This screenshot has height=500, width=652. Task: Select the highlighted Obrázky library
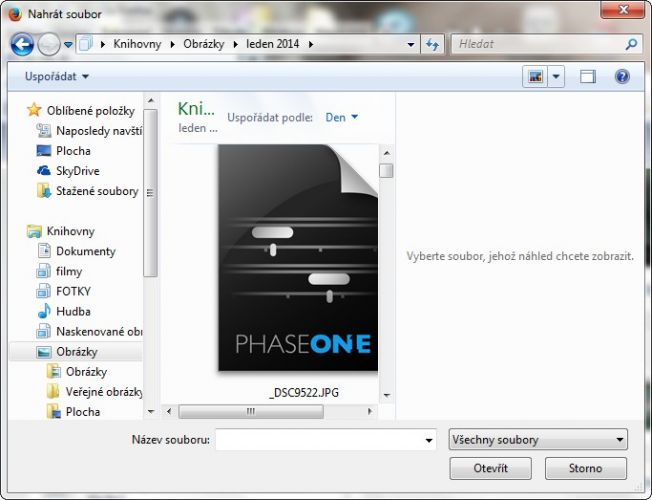[77, 351]
